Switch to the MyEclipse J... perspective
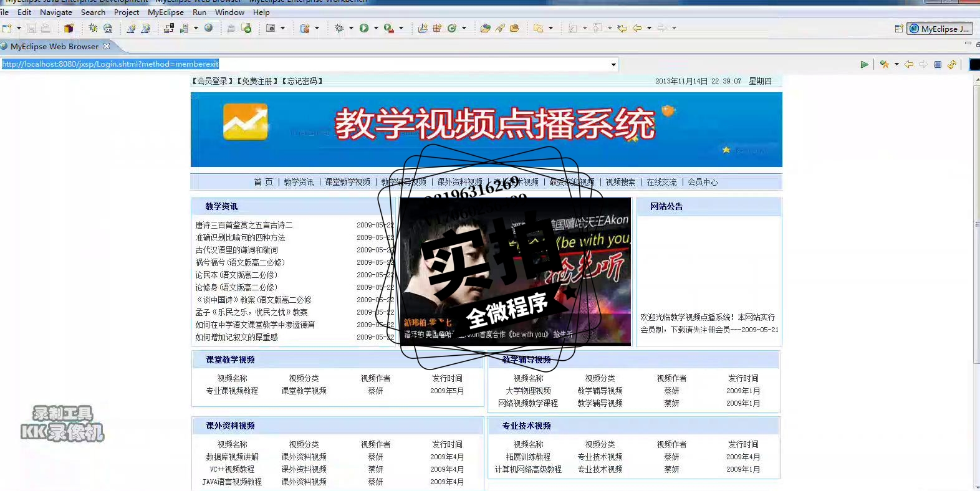Image resolution: width=980 pixels, height=491 pixels. (x=939, y=29)
